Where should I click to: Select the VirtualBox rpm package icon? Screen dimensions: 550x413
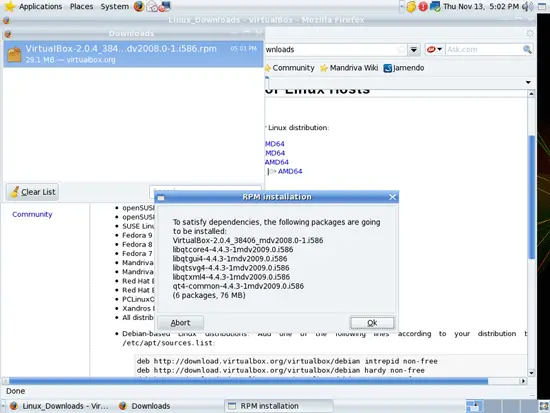tap(14, 54)
